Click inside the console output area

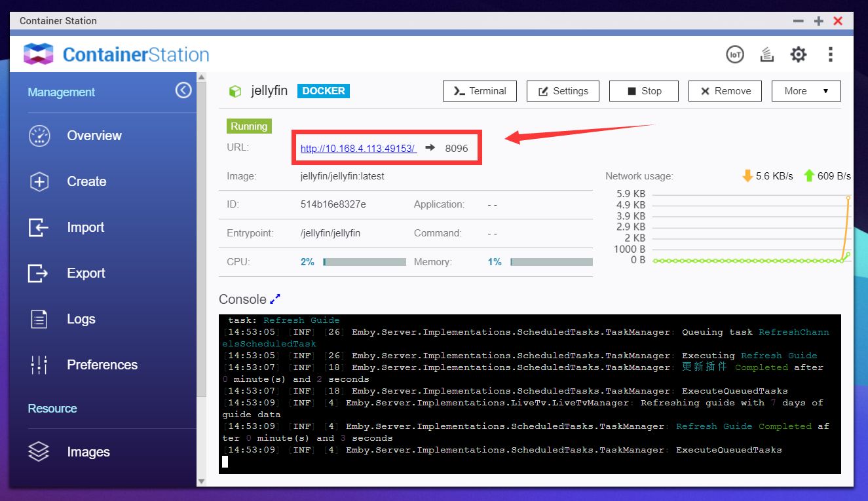pos(529,394)
